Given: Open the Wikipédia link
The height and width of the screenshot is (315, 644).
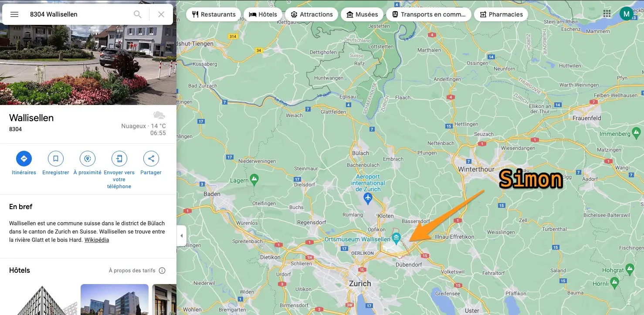Looking at the screenshot, I should pos(97,240).
